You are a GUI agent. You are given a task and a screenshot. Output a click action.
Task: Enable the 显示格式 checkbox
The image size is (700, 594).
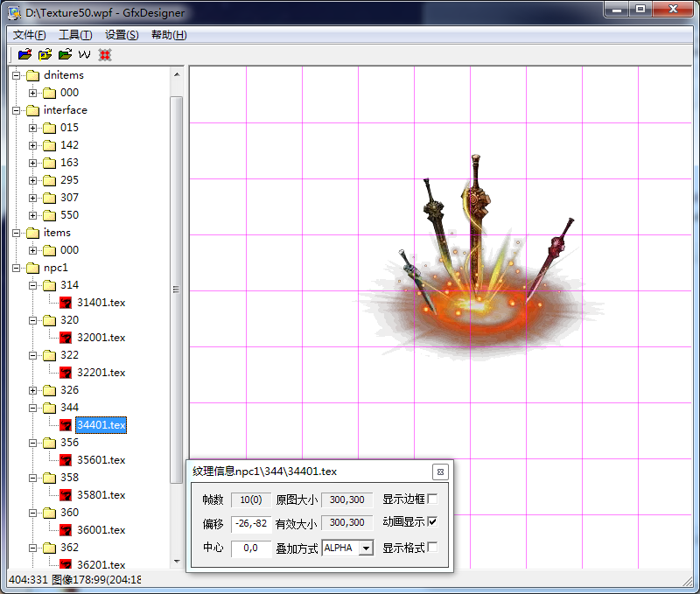click(432, 547)
